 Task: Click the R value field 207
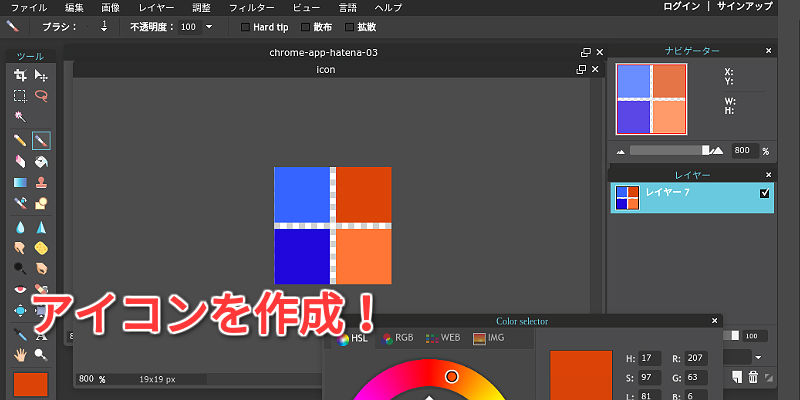pyautogui.click(x=696, y=359)
